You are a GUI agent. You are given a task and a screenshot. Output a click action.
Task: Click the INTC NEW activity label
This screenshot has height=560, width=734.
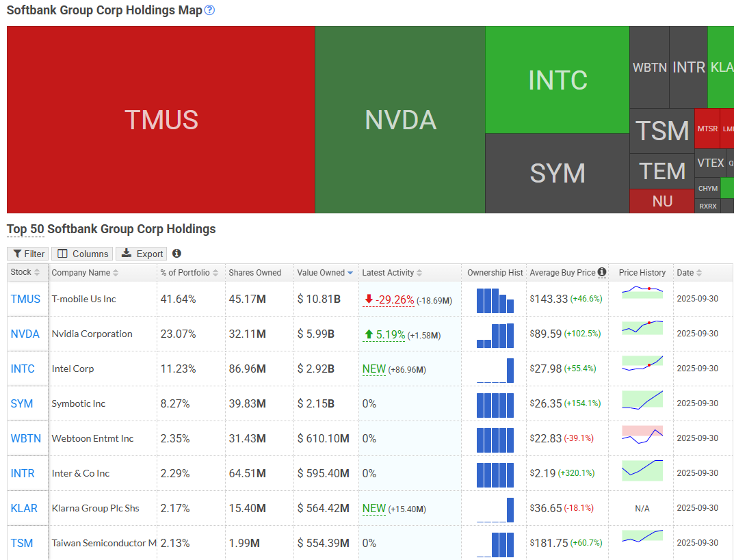point(374,369)
